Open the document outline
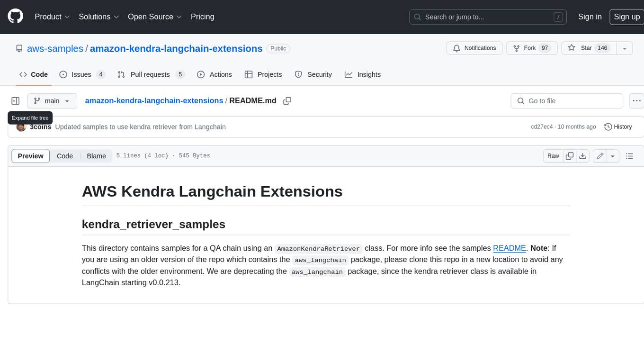This screenshot has height=362, width=644. [629, 156]
